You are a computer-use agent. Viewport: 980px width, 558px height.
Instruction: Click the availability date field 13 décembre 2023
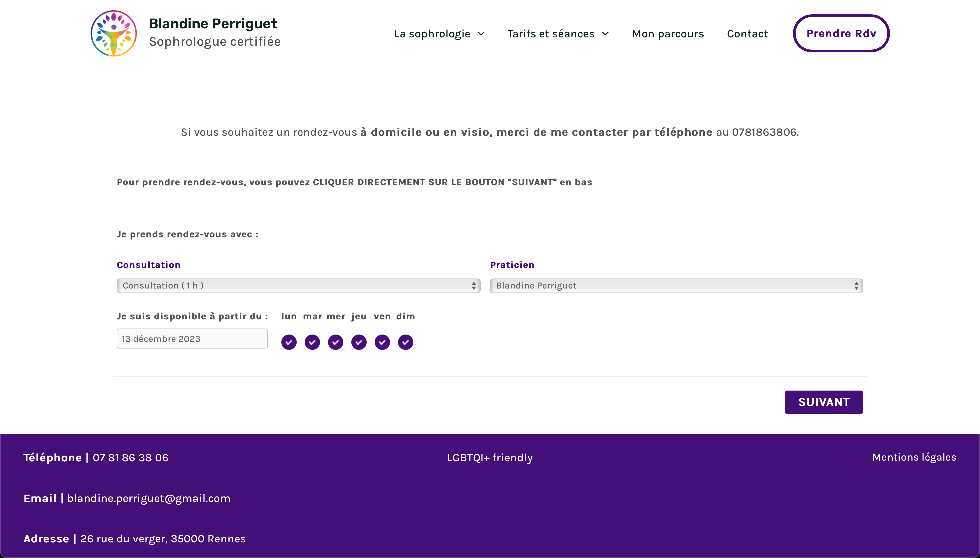(x=192, y=339)
